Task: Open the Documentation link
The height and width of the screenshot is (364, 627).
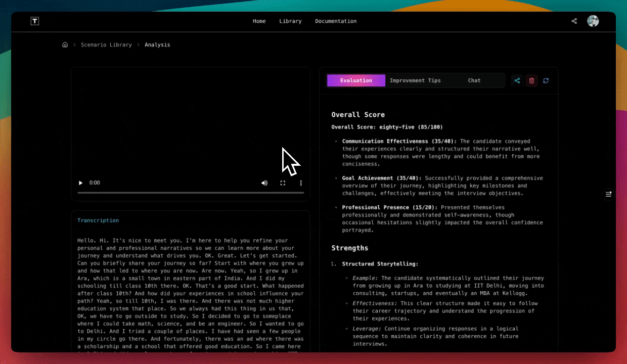Action: [x=336, y=21]
